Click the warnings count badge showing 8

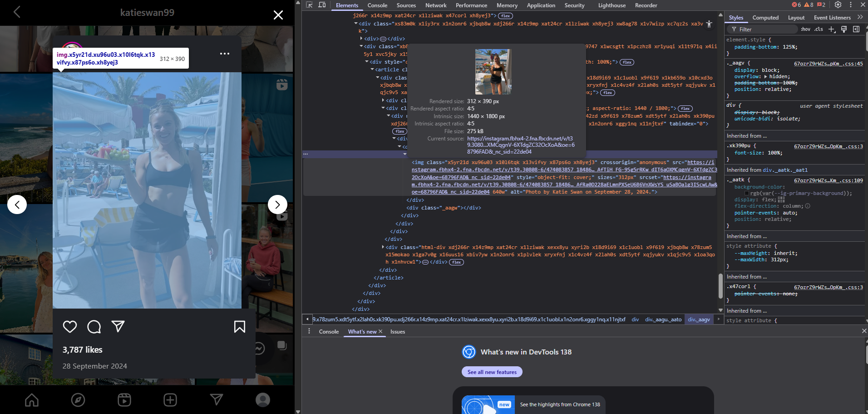pos(809,5)
